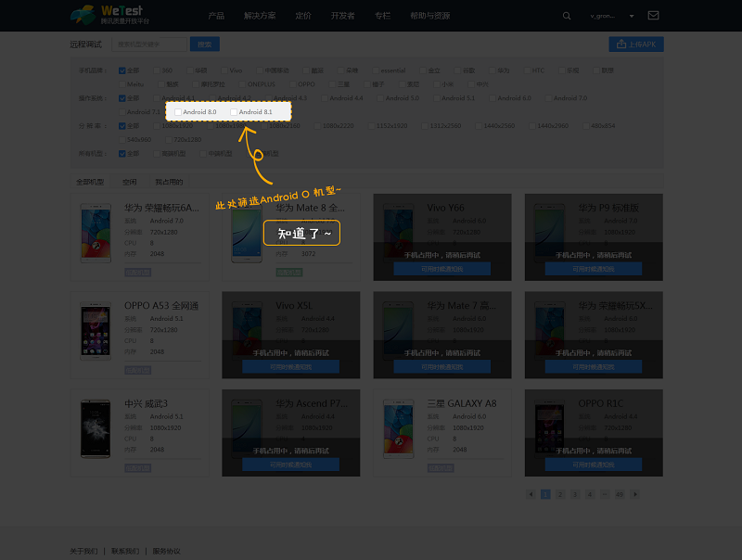Focus the device keyword search field
This screenshot has height=560, width=742.
(149, 44)
